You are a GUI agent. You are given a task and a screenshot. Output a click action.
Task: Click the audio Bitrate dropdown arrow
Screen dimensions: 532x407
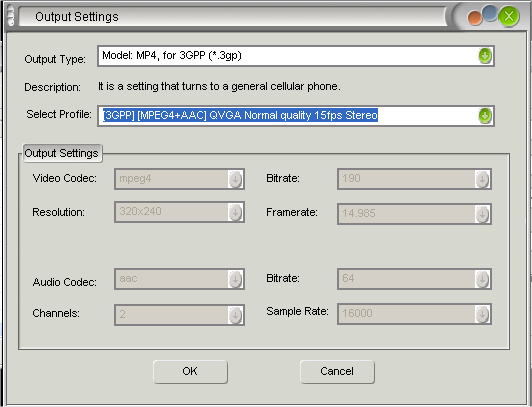pos(482,279)
